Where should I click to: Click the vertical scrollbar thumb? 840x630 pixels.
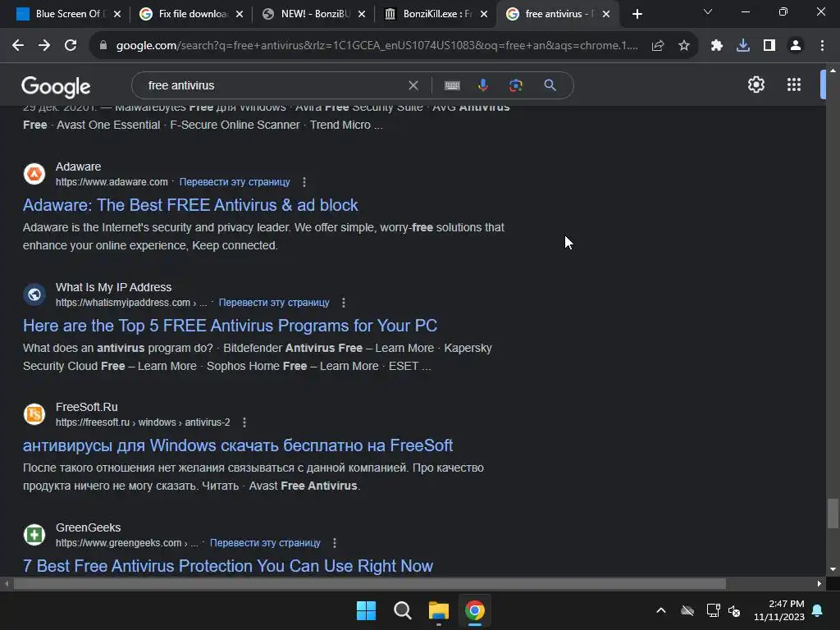(x=833, y=514)
